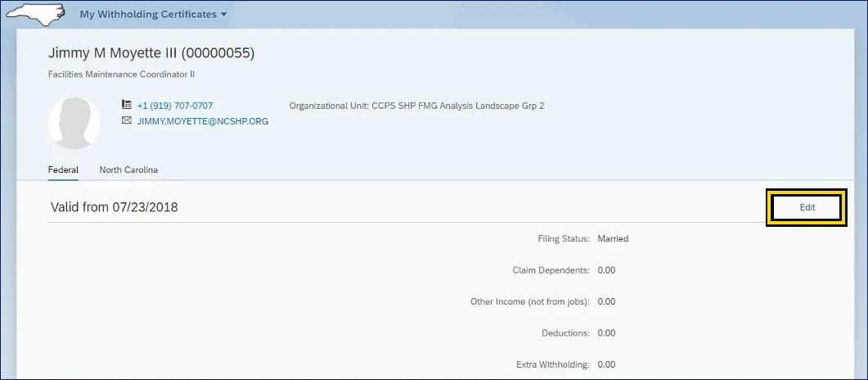
Task: Click the Jimmy M Moyette III name heading
Action: [151, 53]
